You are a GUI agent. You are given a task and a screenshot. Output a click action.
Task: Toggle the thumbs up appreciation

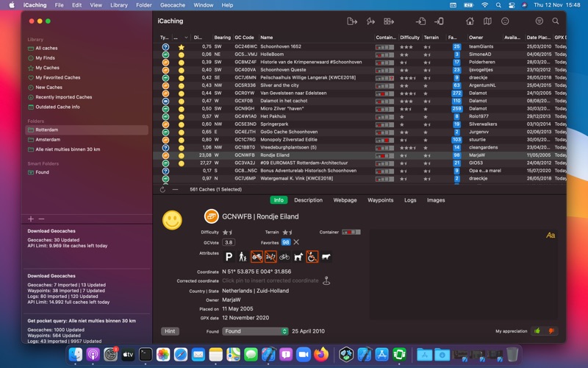pyautogui.click(x=537, y=331)
